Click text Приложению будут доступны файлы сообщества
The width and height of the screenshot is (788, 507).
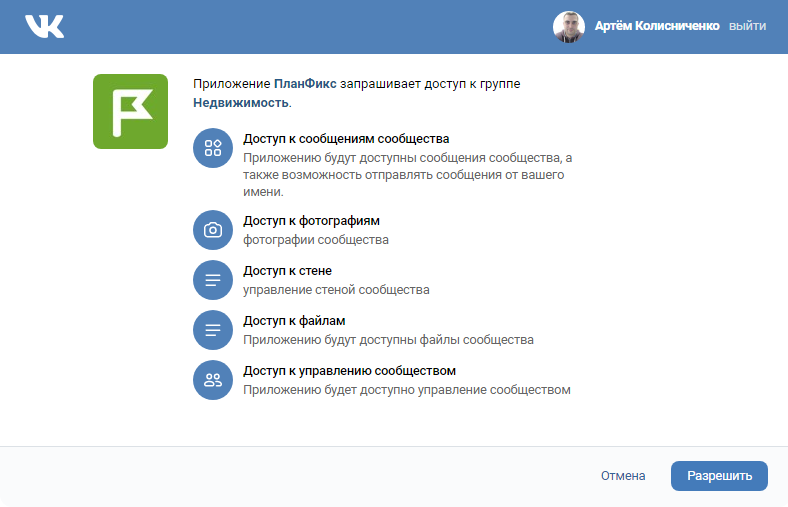click(x=388, y=340)
